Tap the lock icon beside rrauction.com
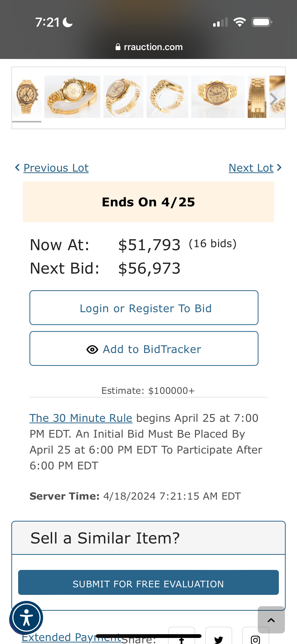Screen dimensions: 297x644 [x=118, y=47]
